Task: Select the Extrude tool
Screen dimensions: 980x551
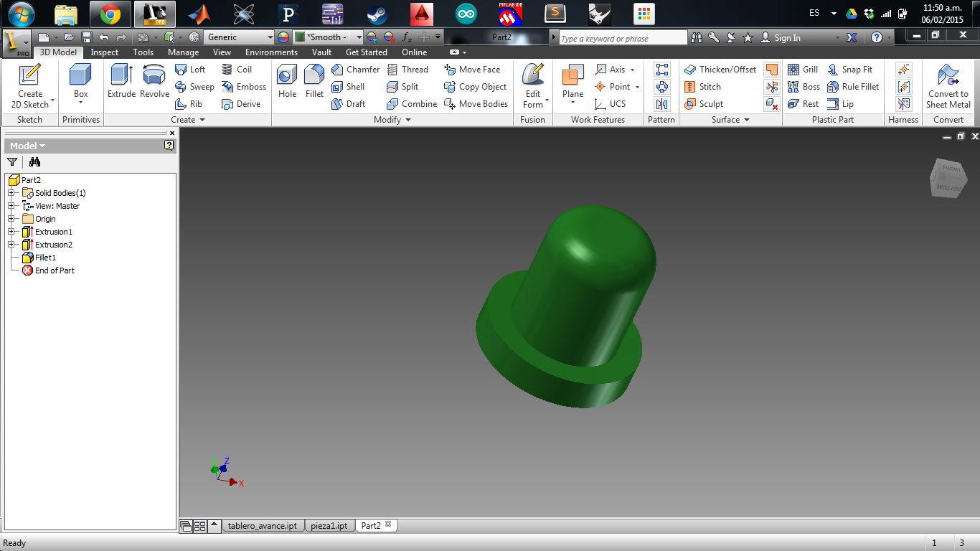Action: coord(121,81)
